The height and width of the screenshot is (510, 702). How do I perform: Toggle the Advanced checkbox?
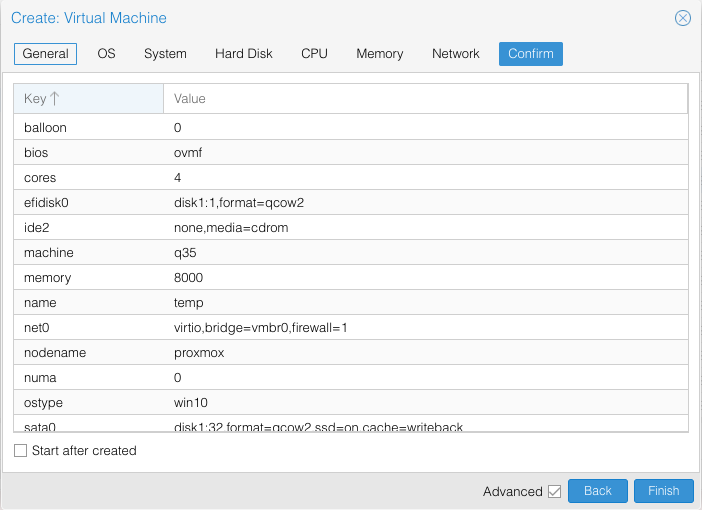click(x=554, y=491)
